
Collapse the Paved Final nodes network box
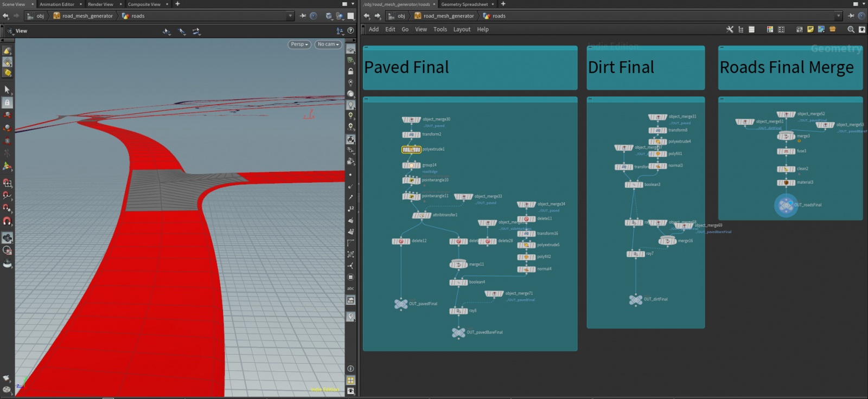(x=366, y=99)
